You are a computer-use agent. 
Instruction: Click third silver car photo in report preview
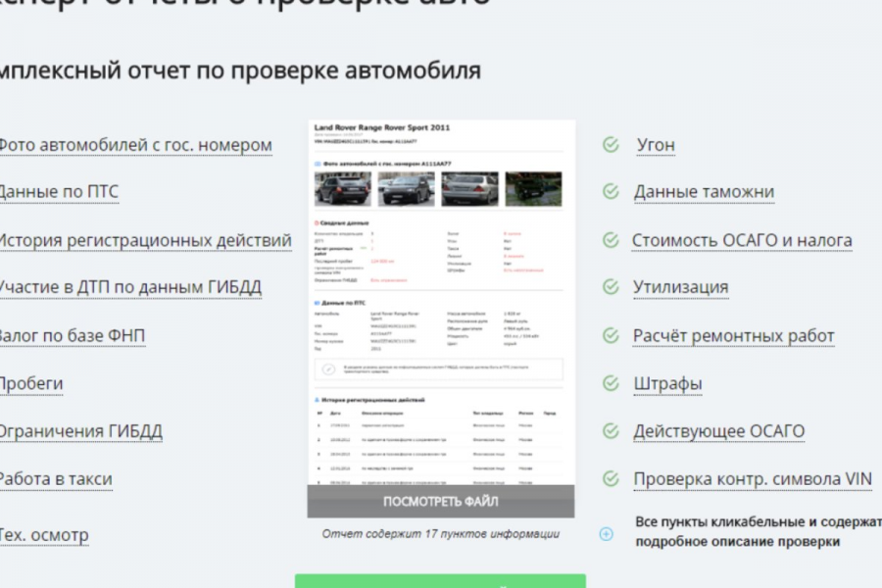coord(469,188)
